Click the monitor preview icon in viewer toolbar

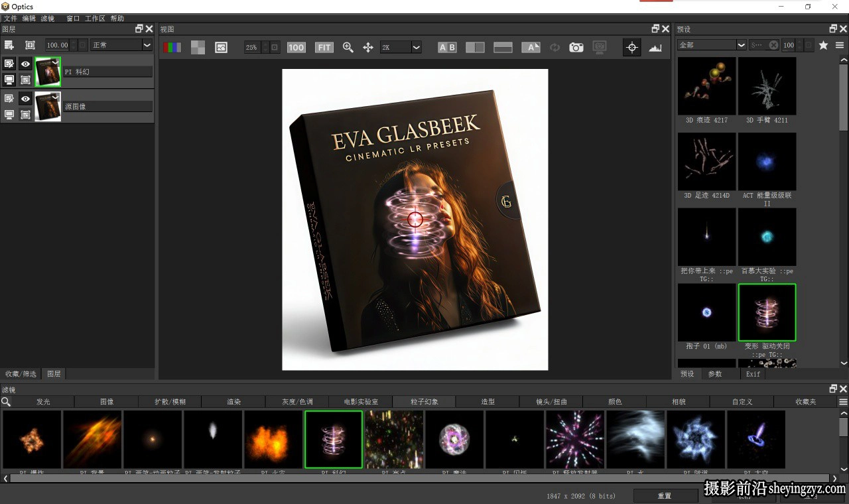600,48
